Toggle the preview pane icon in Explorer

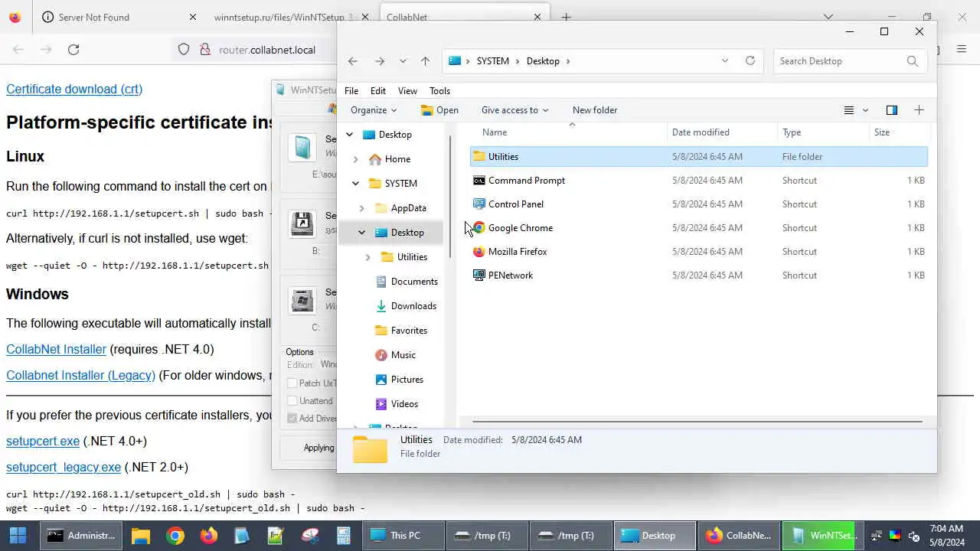[892, 110]
